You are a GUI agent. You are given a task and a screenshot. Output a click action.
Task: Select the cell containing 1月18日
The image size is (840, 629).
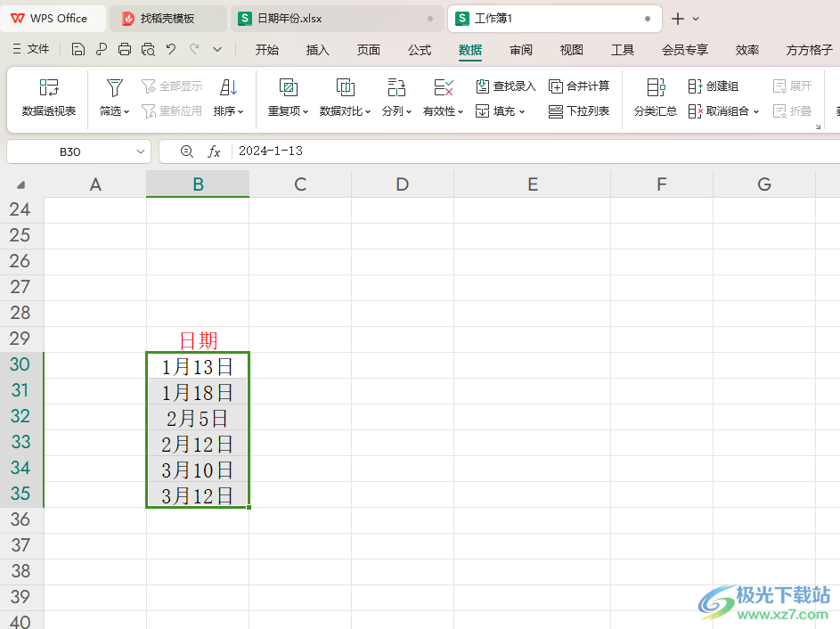pyautogui.click(x=198, y=392)
